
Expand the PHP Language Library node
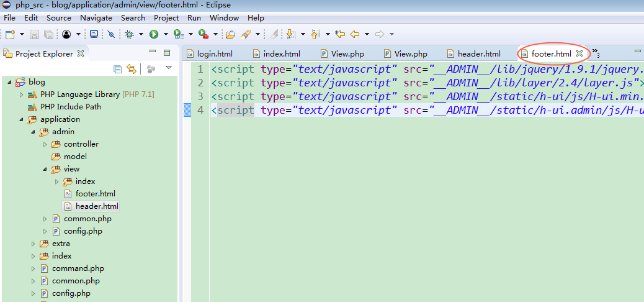[x=22, y=94]
